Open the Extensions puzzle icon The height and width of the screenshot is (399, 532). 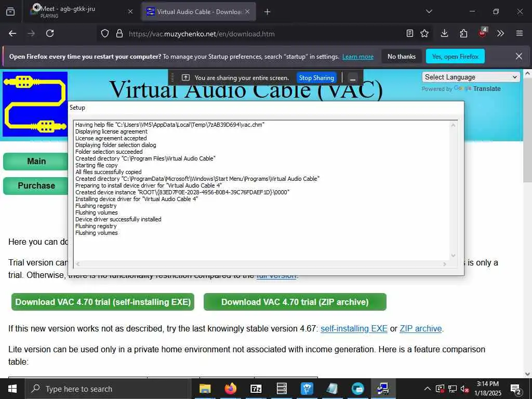pos(463,33)
